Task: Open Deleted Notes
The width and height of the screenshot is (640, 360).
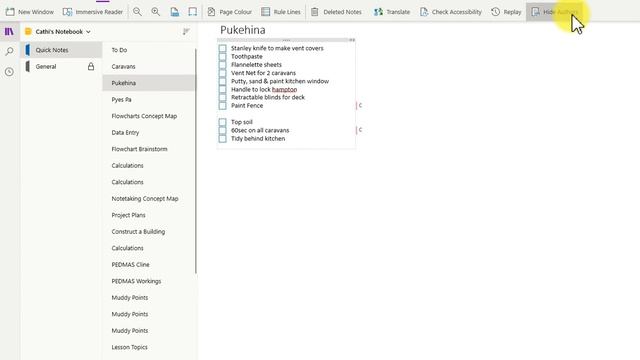Action: (336, 12)
